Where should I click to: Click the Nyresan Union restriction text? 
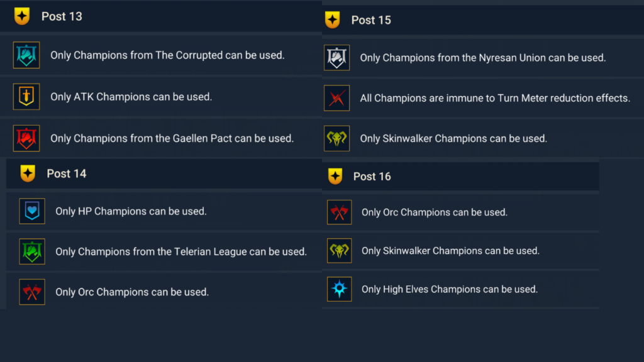tap(482, 58)
